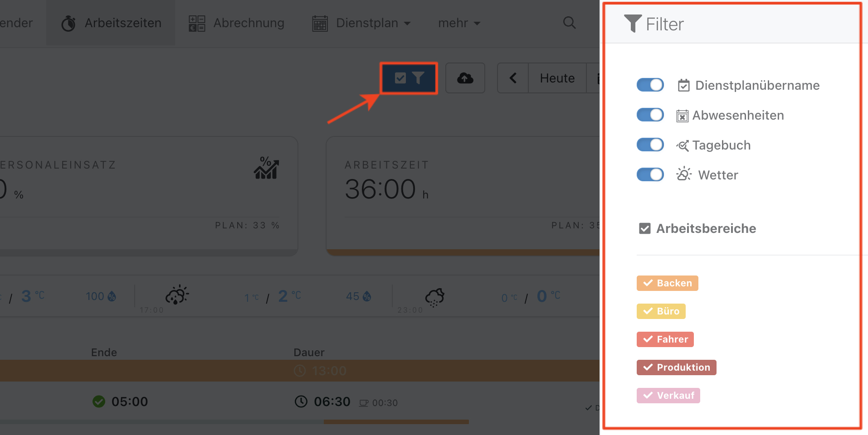Click the Dauer column header
The height and width of the screenshot is (435, 868).
click(x=309, y=353)
